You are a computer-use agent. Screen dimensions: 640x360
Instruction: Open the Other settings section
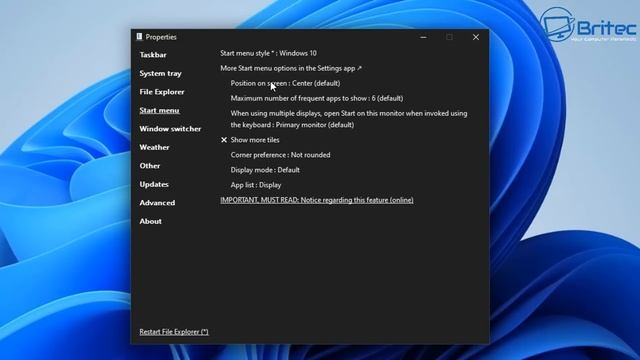pos(150,166)
